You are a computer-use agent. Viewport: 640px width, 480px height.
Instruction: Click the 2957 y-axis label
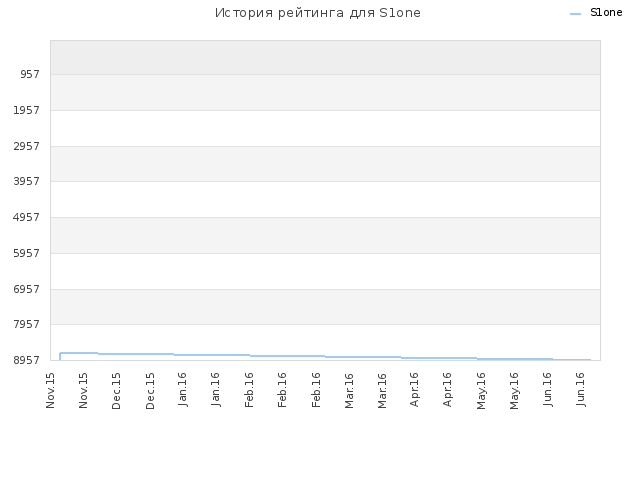click(x=27, y=146)
